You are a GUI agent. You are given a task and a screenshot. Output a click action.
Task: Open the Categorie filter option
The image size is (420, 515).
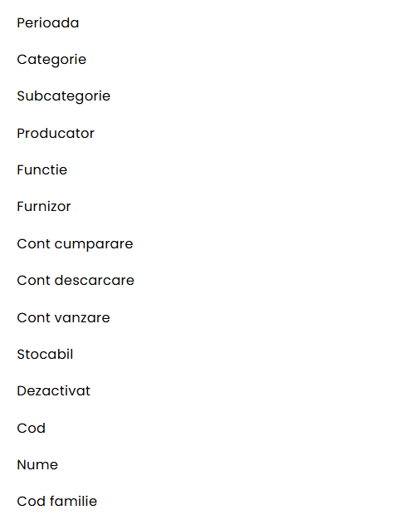(x=51, y=60)
